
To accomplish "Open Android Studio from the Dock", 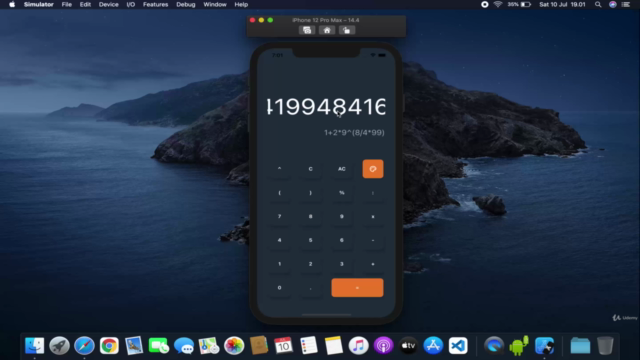I will point(519,346).
